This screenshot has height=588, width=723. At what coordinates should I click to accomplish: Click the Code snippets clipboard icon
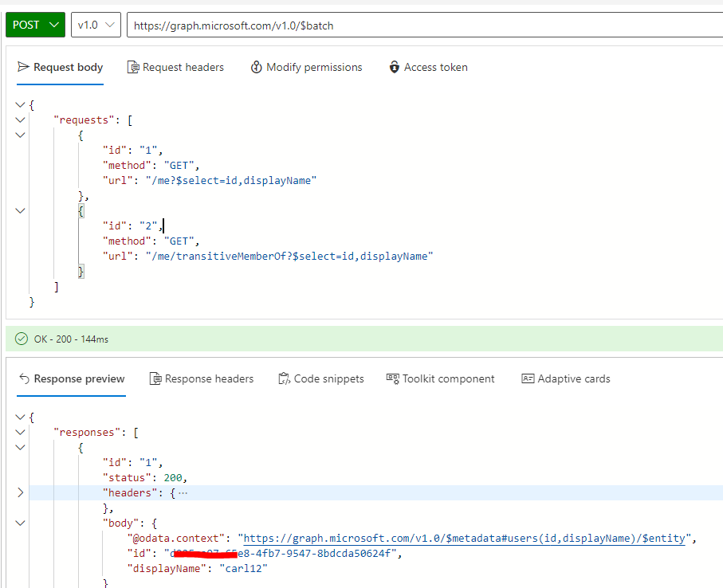point(284,378)
